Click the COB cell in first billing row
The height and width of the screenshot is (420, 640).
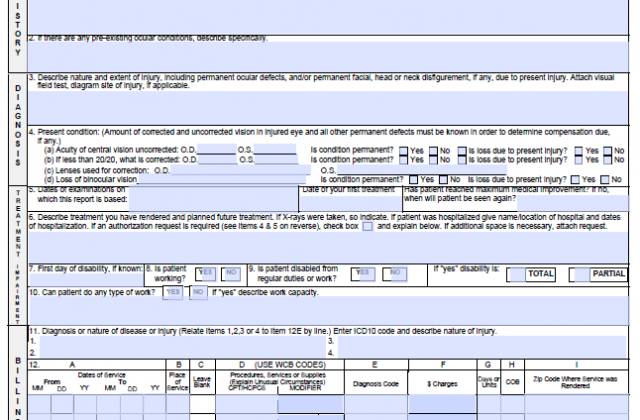tap(512, 404)
